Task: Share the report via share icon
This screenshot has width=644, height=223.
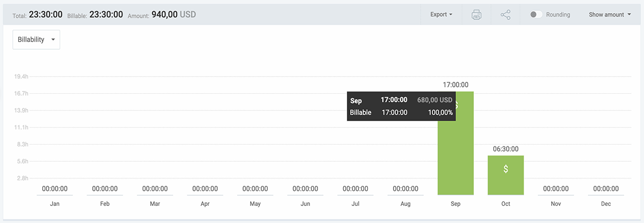Action: coord(505,15)
